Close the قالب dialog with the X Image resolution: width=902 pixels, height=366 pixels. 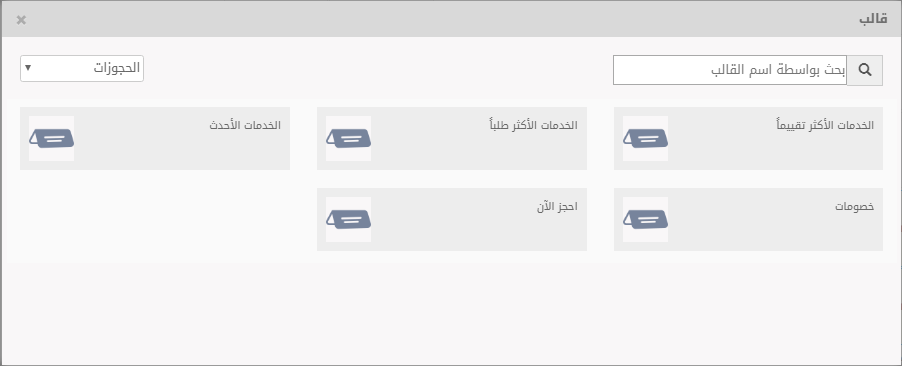tap(21, 20)
